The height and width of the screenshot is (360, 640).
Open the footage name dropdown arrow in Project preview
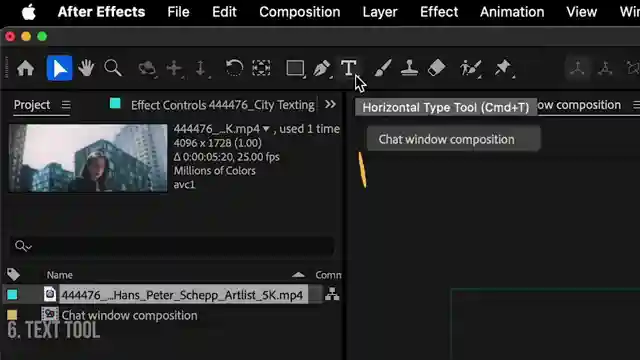click(x=266, y=129)
